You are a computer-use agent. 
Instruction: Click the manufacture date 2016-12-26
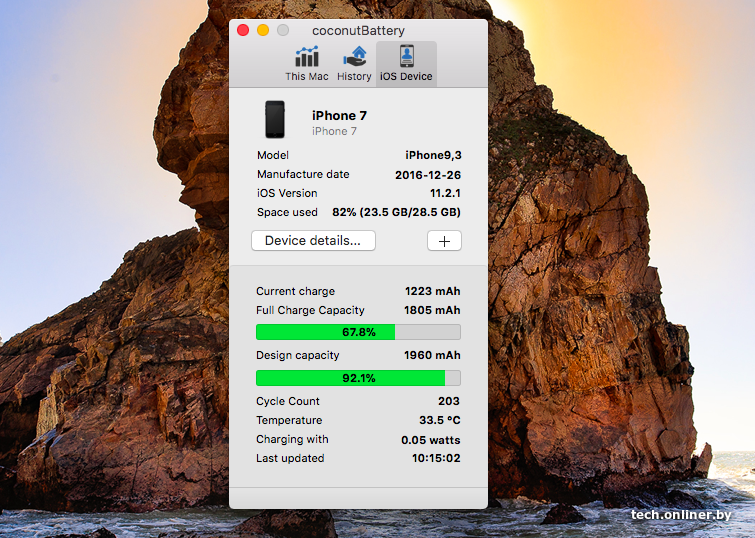(x=428, y=175)
